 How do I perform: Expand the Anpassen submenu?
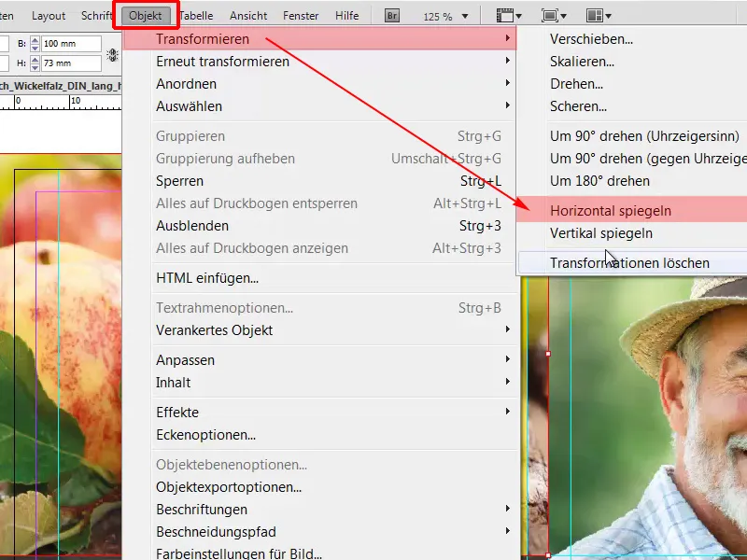[x=319, y=360]
